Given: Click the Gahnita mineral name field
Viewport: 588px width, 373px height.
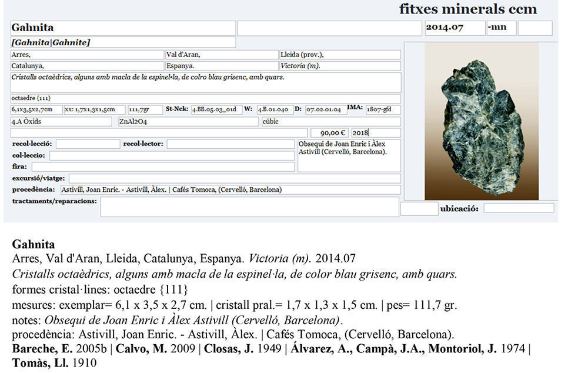Looking at the screenshot, I should coord(123,28).
